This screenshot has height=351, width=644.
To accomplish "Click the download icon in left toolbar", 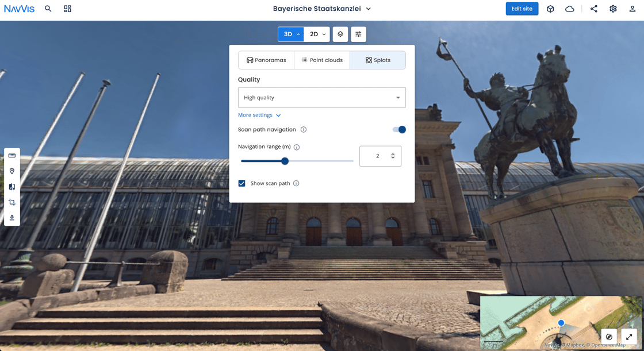I will tap(12, 218).
